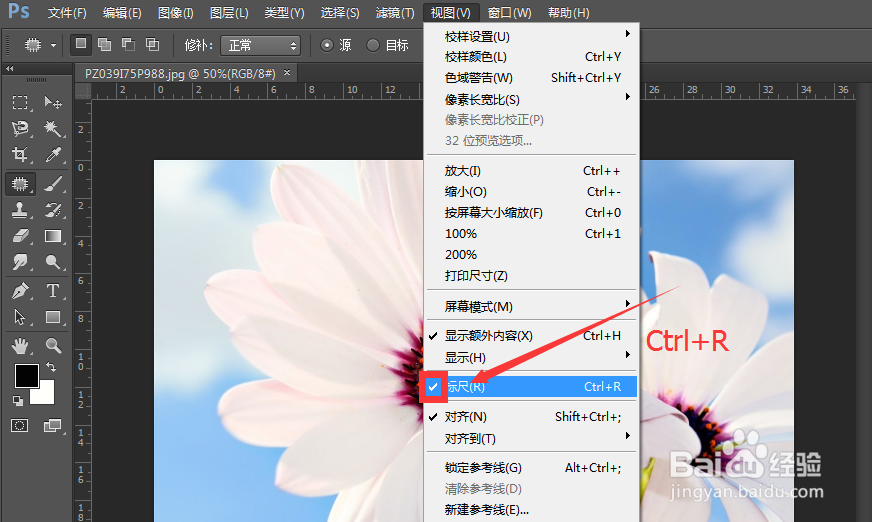
Task: Select the Patch tool in toolbox
Action: (20, 183)
